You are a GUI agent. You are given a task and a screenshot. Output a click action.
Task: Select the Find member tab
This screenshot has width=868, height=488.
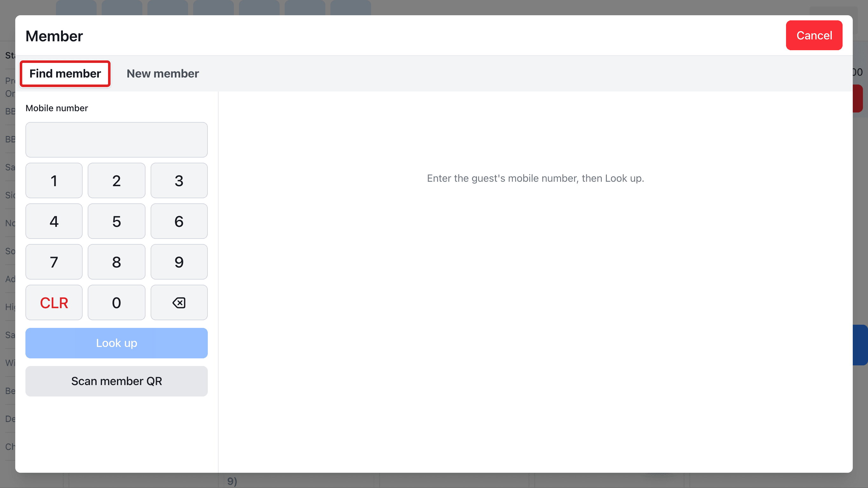[x=65, y=73]
